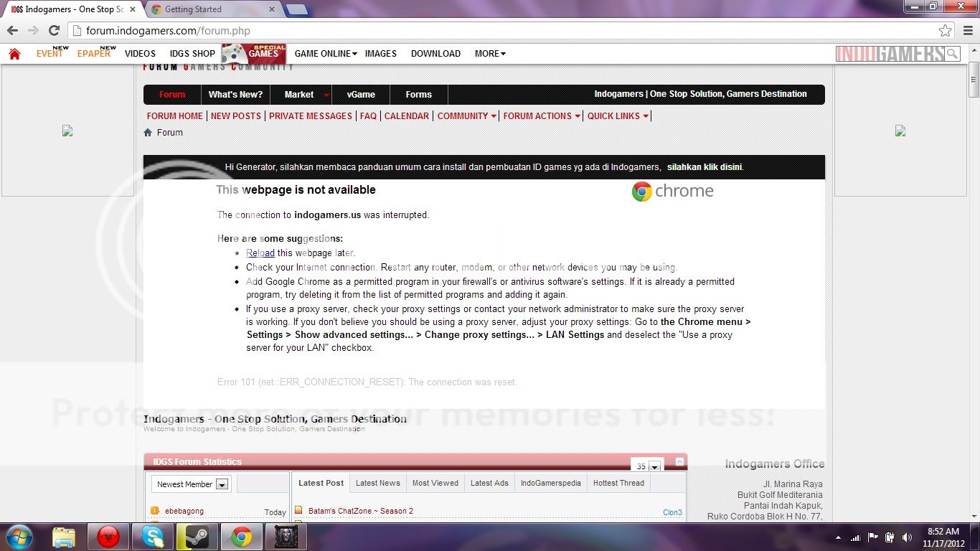980x551 pixels.
Task: Switch to the Latest Ads tab
Action: click(489, 483)
